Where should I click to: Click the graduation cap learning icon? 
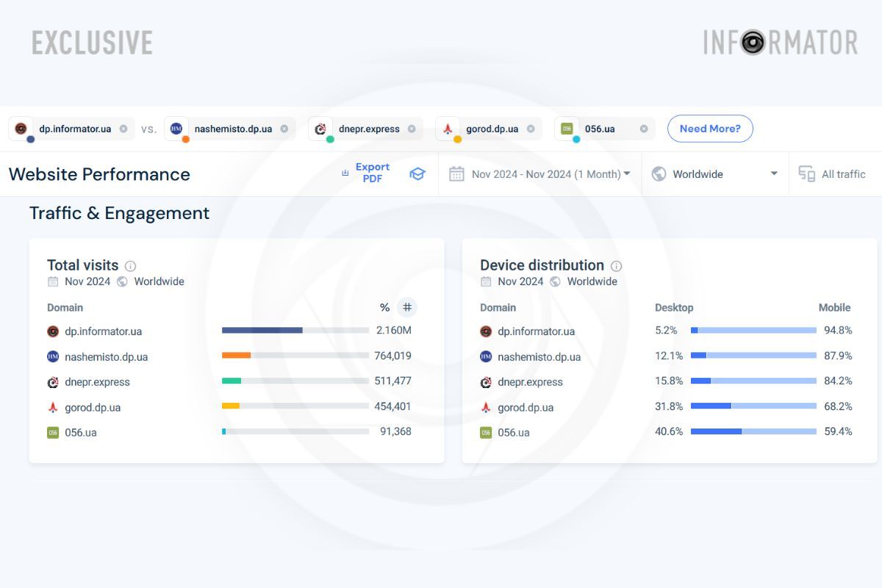417,174
